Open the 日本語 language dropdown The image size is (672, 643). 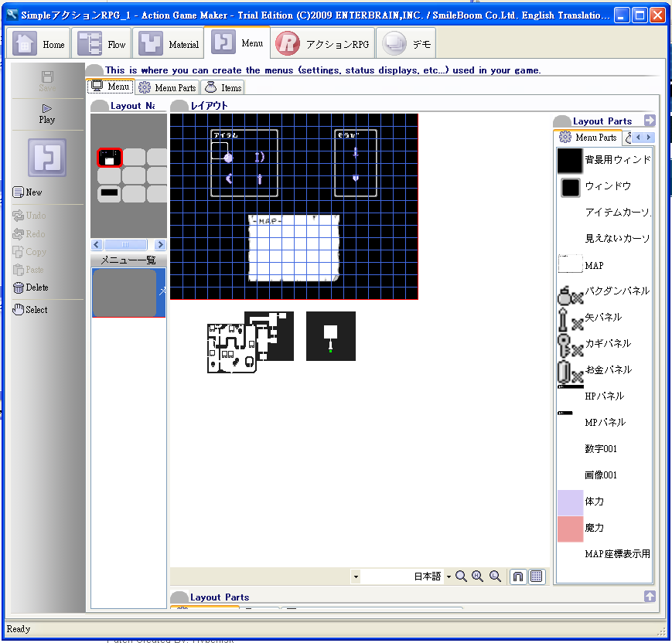point(449,577)
